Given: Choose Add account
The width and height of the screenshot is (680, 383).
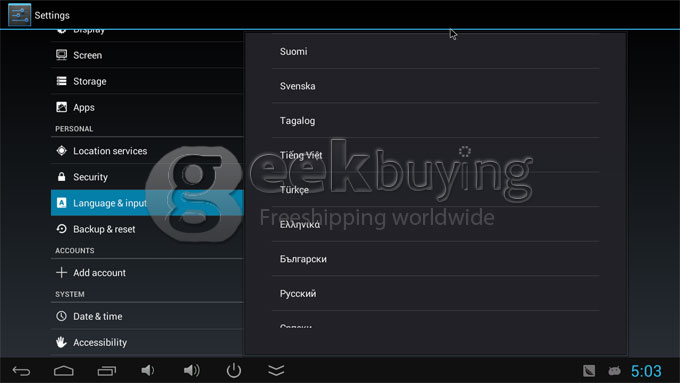Looking at the screenshot, I should [x=147, y=272].
